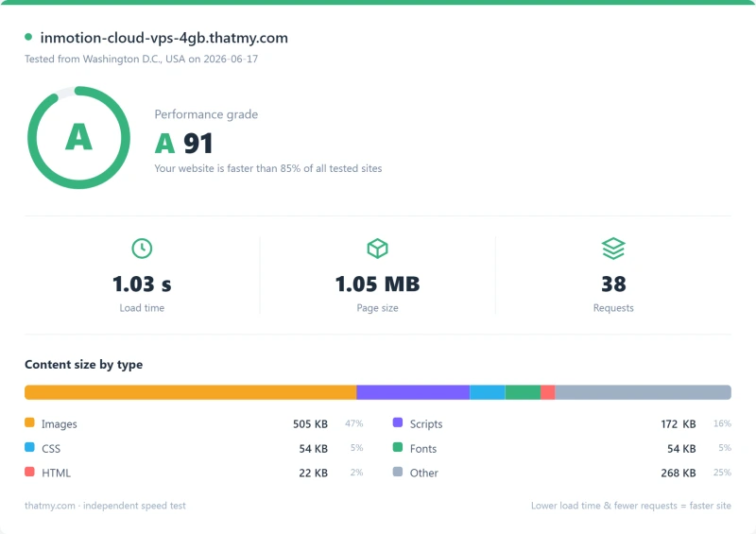This screenshot has height=534, width=756.
Task: Click the green status dot beside domain
Action: [x=28, y=37]
